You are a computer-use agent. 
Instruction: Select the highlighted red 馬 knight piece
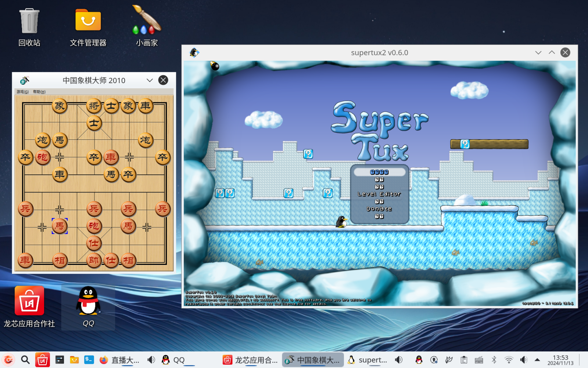pyautogui.click(x=60, y=226)
